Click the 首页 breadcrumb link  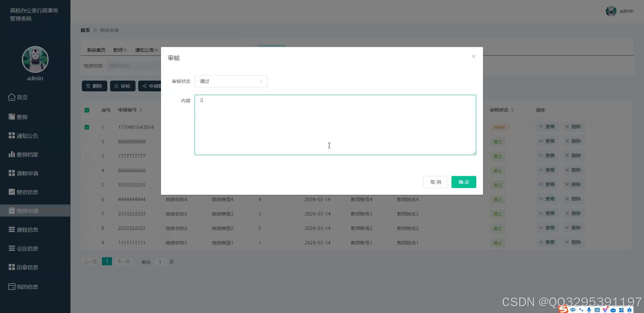[x=85, y=30]
